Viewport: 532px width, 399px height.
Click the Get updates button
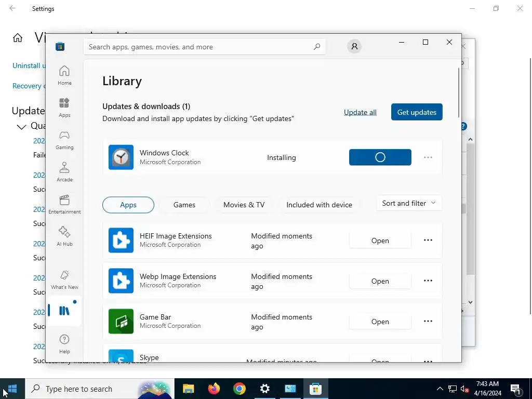pos(417,112)
